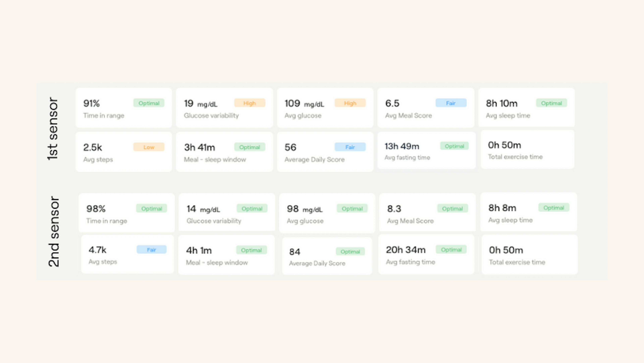The height and width of the screenshot is (363, 644).
Task: Click the Fair badge beside 4.7k
Action: point(151,249)
